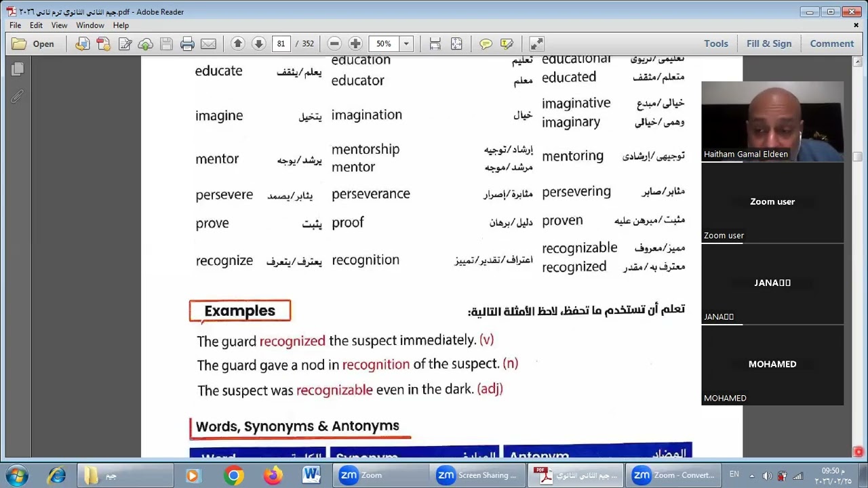Zoom in with the plus icon
This screenshot has width=868, height=488.
click(x=355, y=44)
